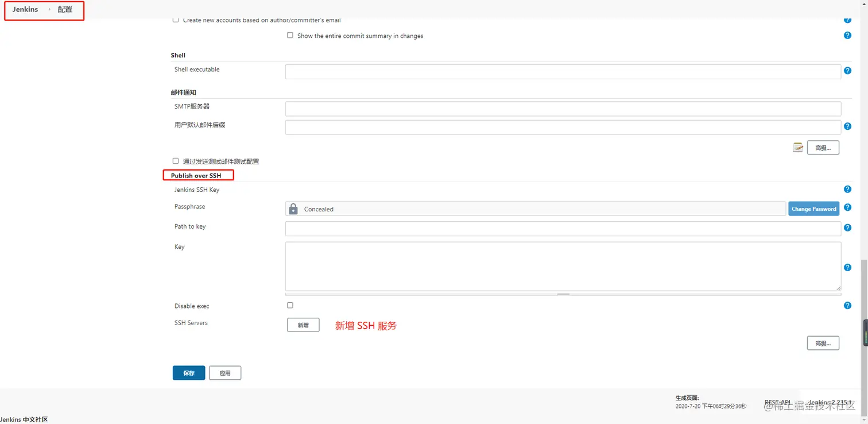
Task: Click the notepad icon beside mail 高级 button
Action: coord(797,148)
